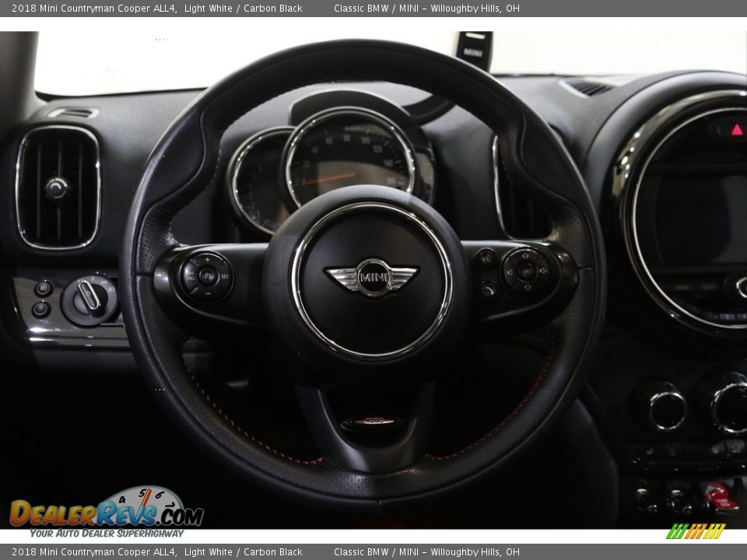This screenshot has width=747, height=560.
Task: Click the upper fog light button beside the headlight knob
Action: (44, 289)
